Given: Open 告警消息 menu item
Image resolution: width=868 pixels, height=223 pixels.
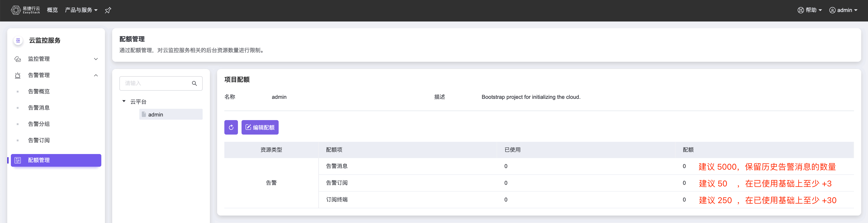Looking at the screenshot, I should coord(39,108).
